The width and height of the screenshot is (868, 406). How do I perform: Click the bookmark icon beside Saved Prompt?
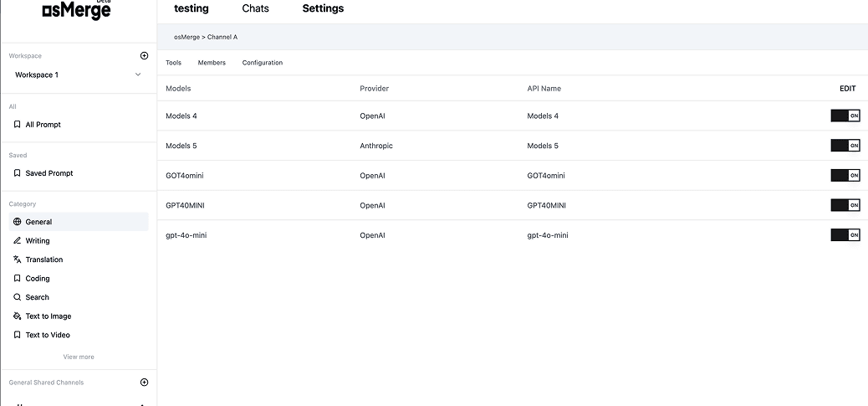[18, 173]
